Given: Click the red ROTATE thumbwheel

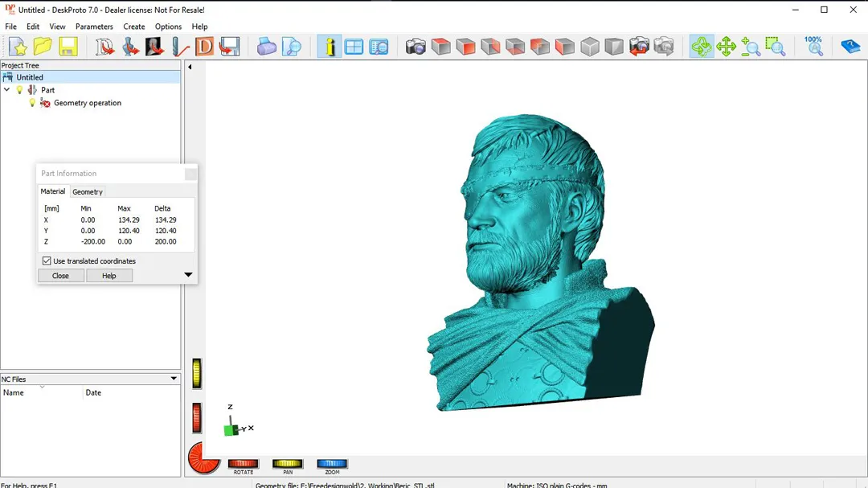Looking at the screenshot, I should point(243,464).
